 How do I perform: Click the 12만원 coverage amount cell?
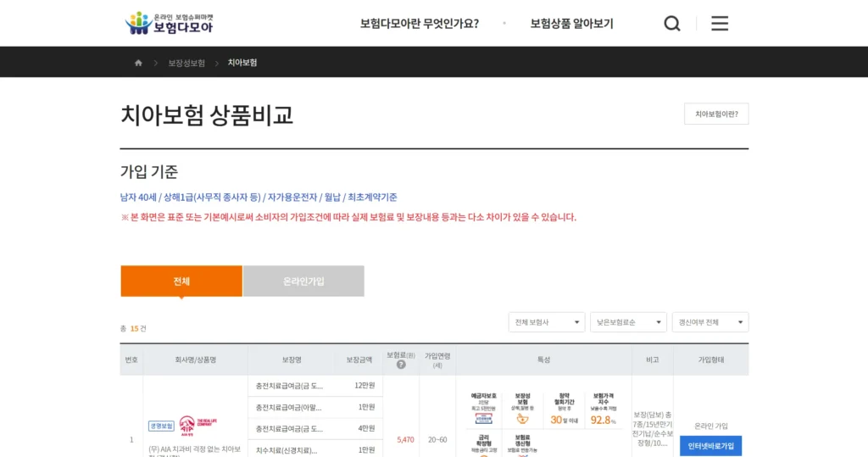[364, 386]
